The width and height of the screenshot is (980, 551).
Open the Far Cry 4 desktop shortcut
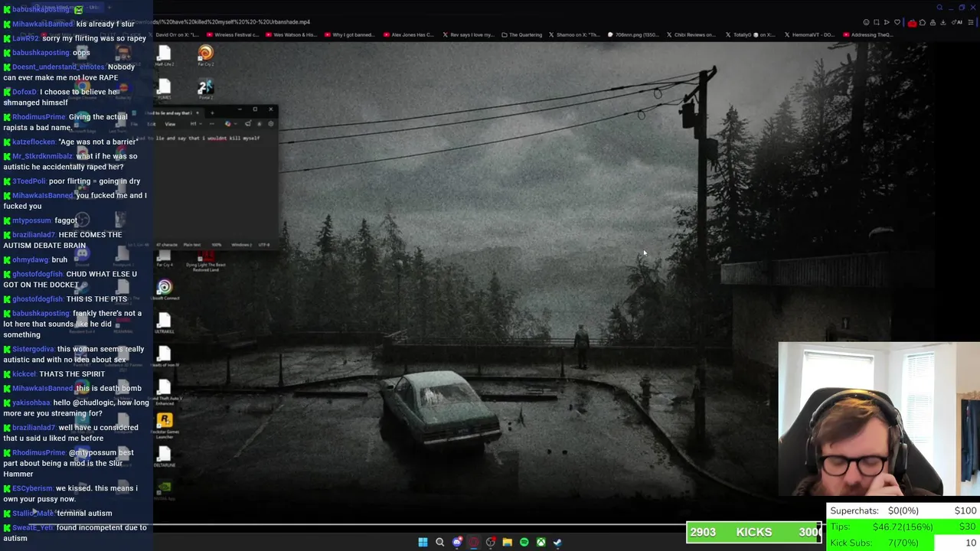click(x=164, y=259)
